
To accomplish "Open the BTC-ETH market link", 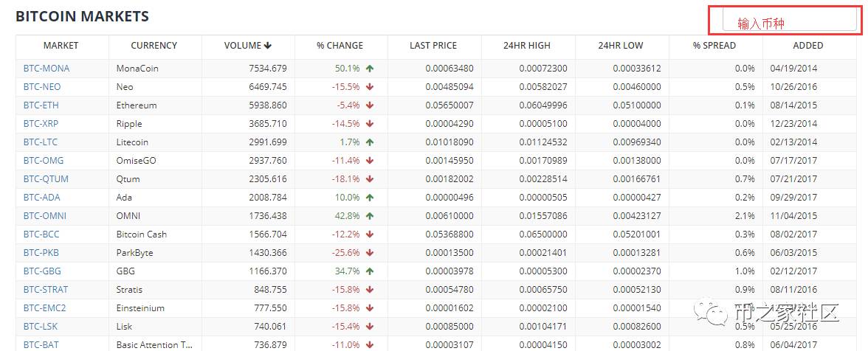I will 41,105.
